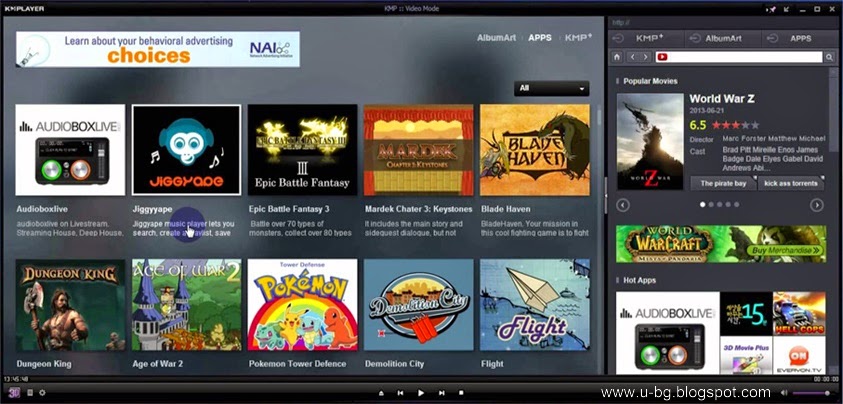Screen dimensions: 843x404
Task: Skip to previous track
Action: point(401,393)
